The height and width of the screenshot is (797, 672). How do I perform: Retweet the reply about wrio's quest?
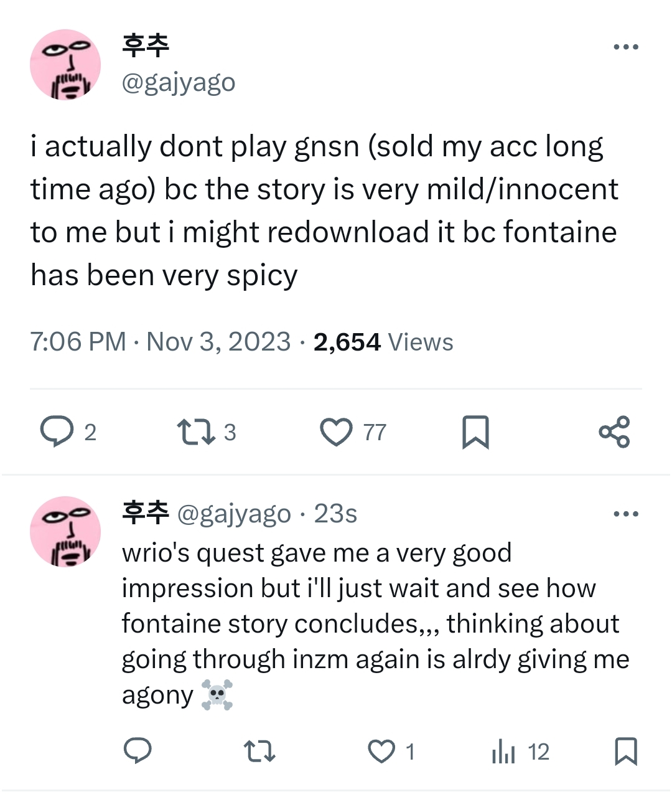tap(259, 751)
